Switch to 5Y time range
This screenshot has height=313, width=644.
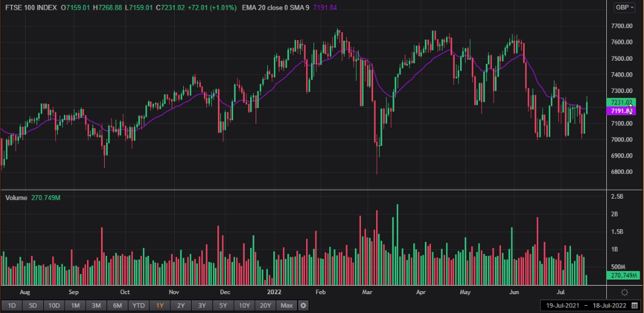[223, 305]
